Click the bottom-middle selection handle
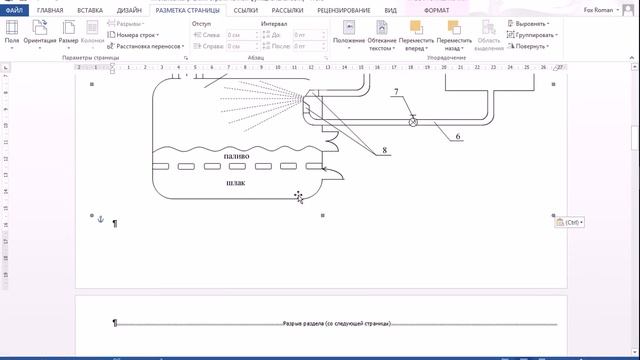640x360 pixels. pos(322,215)
